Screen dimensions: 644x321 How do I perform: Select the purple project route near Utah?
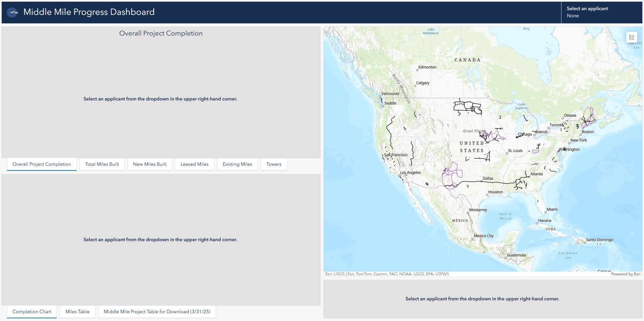tap(450, 171)
